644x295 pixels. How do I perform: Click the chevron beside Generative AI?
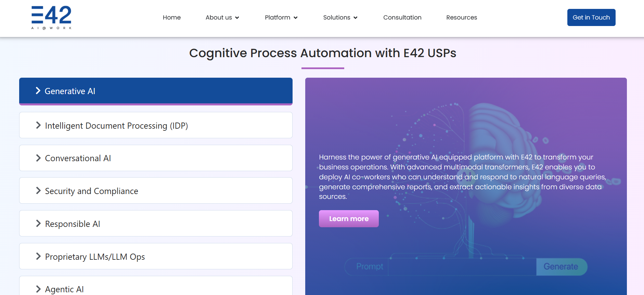pyautogui.click(x=38, y=91)
